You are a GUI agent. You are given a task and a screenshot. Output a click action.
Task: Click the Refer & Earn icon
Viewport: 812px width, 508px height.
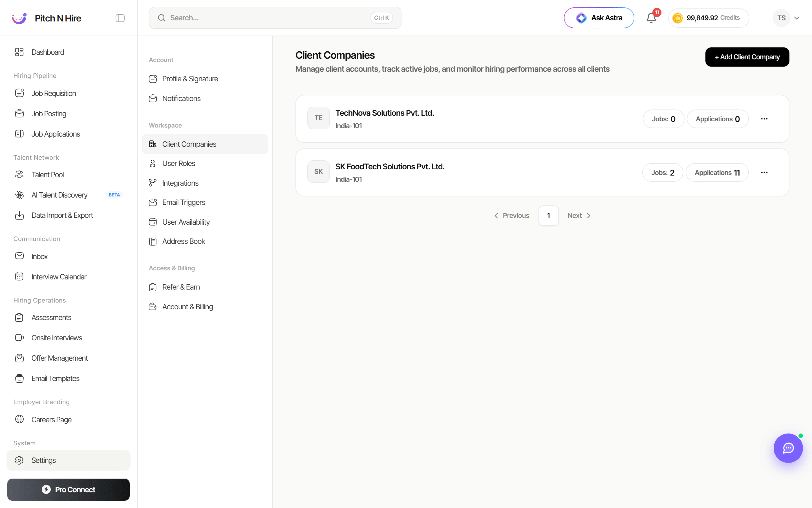point(153,287)
